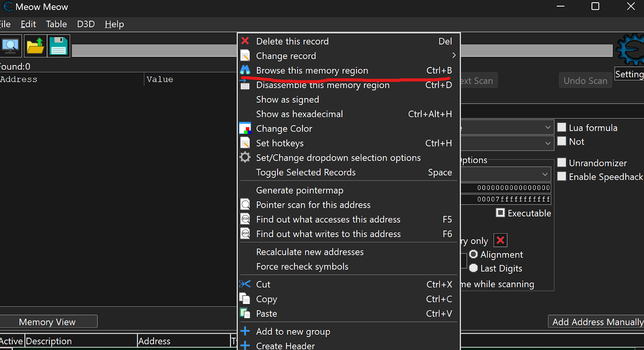Click the Memory View button
The height and width of the screenshot is (350, 644).
click(47, 322)
